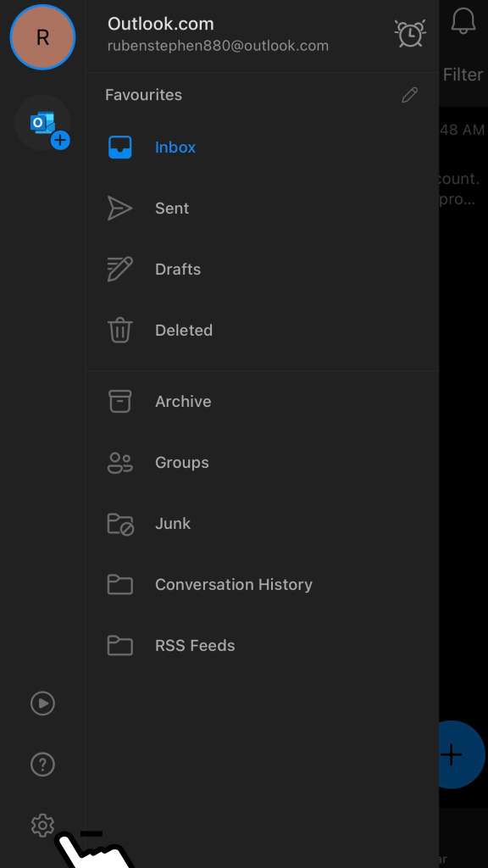Click the Sent paper plane icon
Viewport: 488px width, 868px height.
(119, 209)
